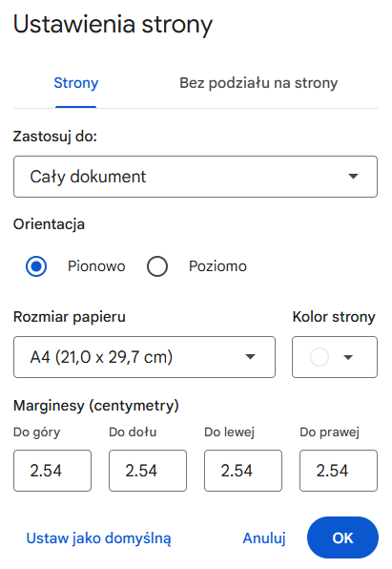392x569 pixels.
Task: Open the Cały dokument dropdown
Action: 196,177
